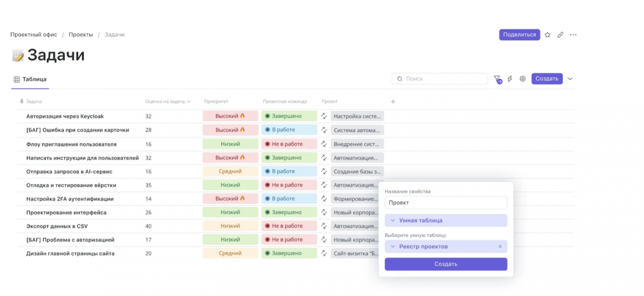The width and height of the screenshot is (644, 296).
Task: Click the lightning automation icon
Action: pyautogui.click(x=510, y=78)
